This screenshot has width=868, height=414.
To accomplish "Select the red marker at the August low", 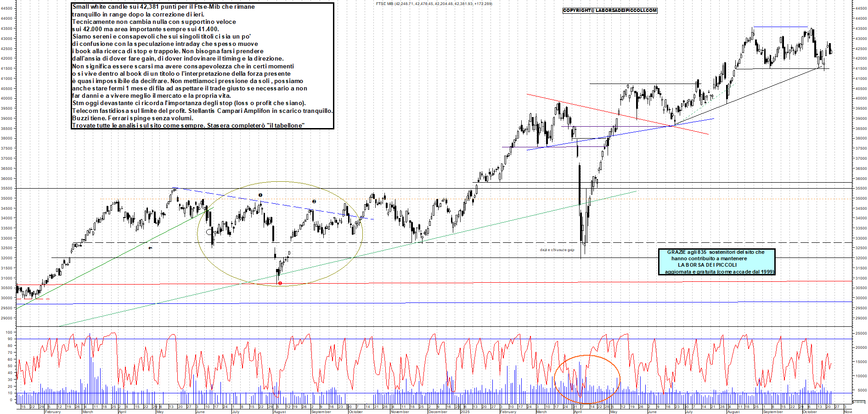I will [x=280, y=283].
